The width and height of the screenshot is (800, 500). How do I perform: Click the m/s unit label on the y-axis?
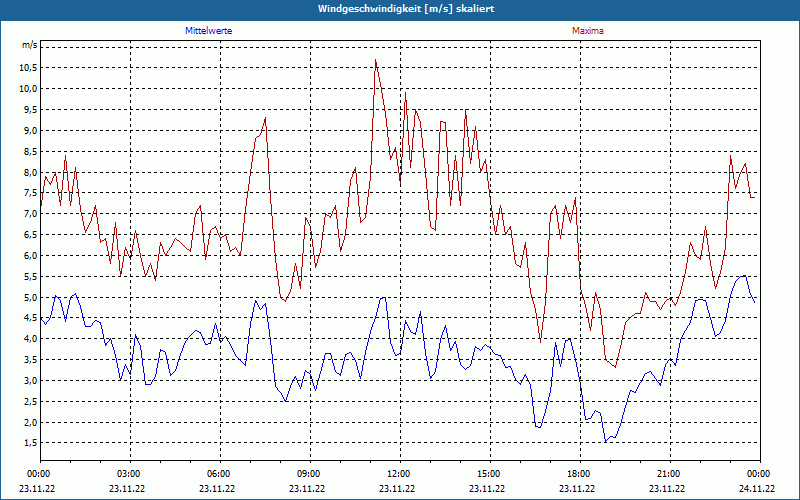point(29,45)
